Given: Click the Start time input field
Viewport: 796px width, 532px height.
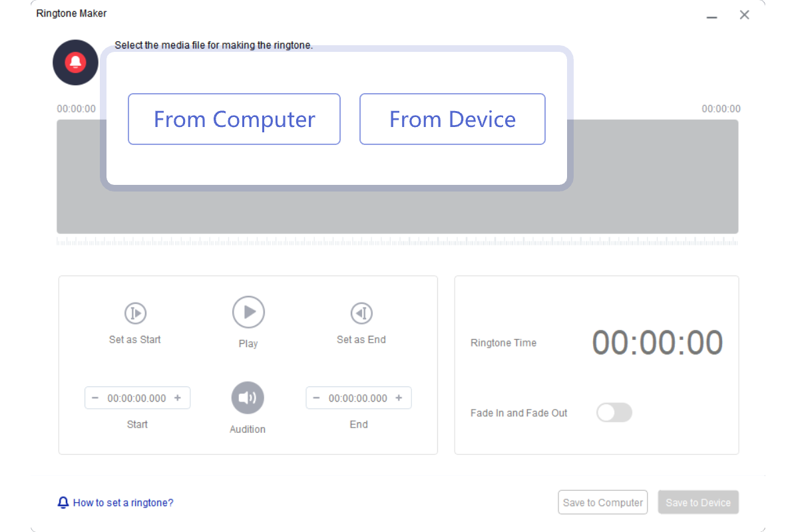Looking at the screenshot, I should tap(136, 398).
